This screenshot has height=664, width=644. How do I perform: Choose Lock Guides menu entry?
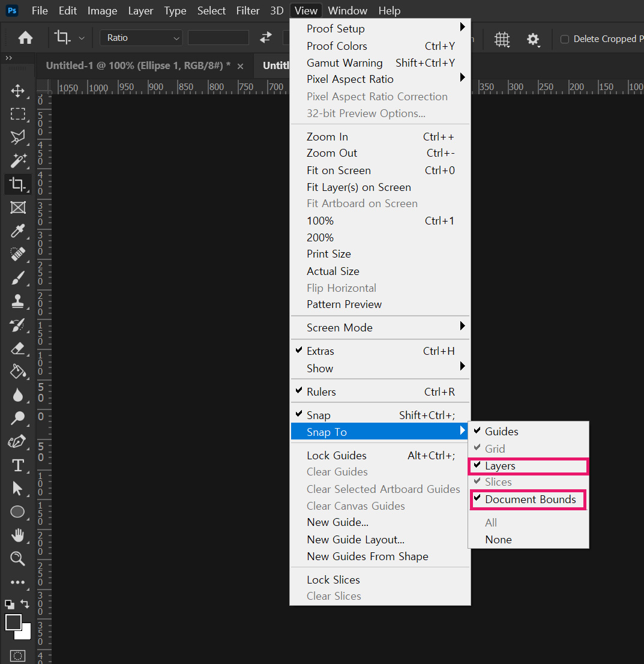[381, 456]
